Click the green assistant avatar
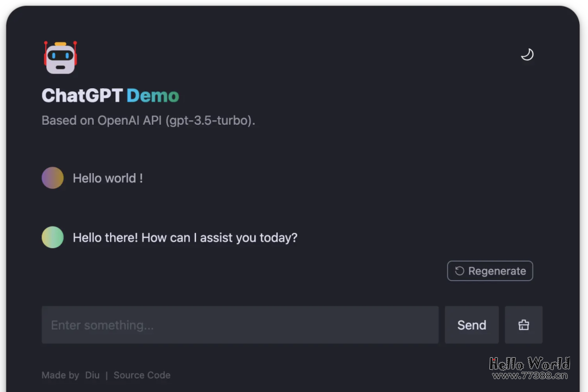Screen dimensions: 588x392 pyautogui.click(x=53, y=237)
